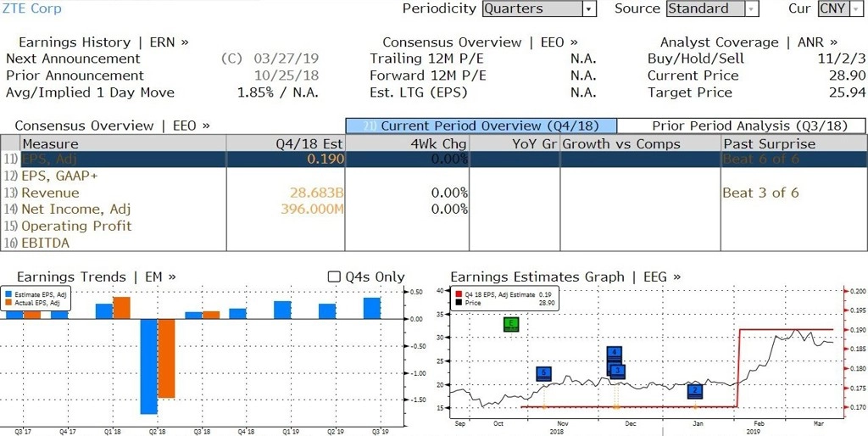This screenshot has width=868, height=436.
Task: Click the Measure column header
Action: (123, 144)
